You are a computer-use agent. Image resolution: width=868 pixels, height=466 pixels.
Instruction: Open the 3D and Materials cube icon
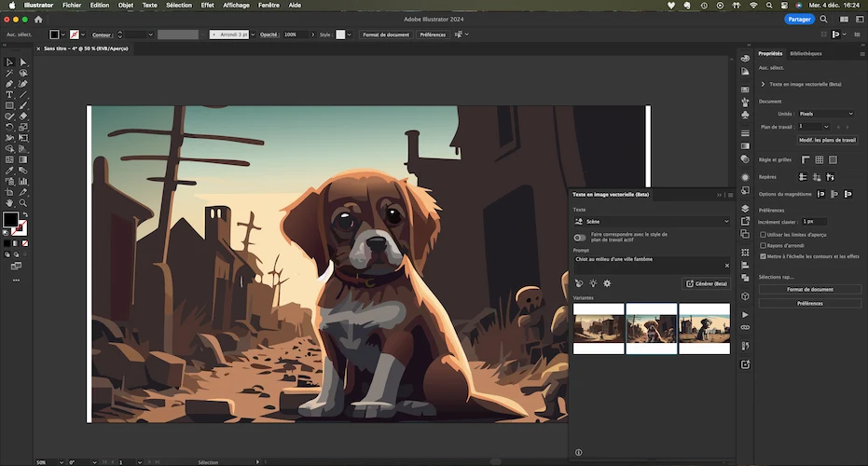(x=745, y=296)
